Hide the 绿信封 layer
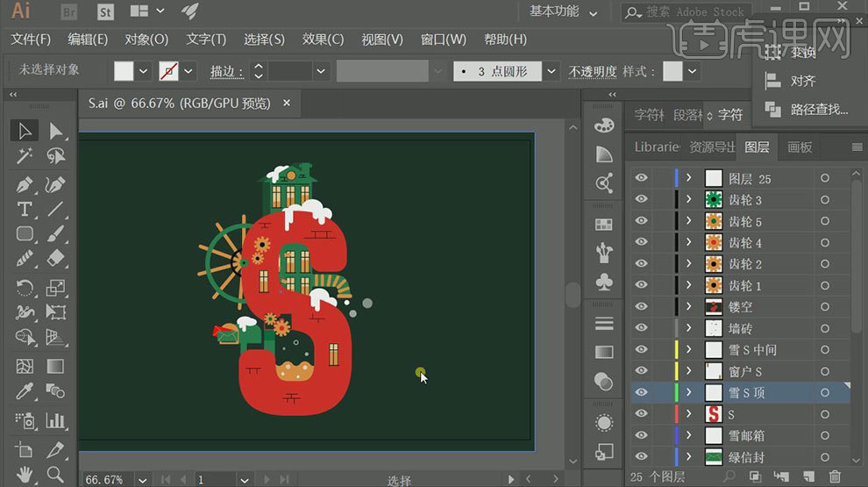This screenshot has width=868, height=487. tap(641, 456)
